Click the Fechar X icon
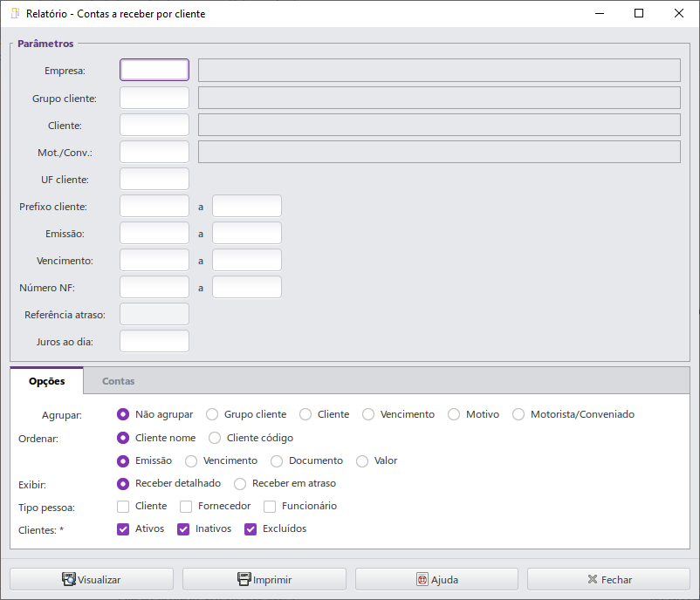The image size is (700, 600). (x=593, y=579)
